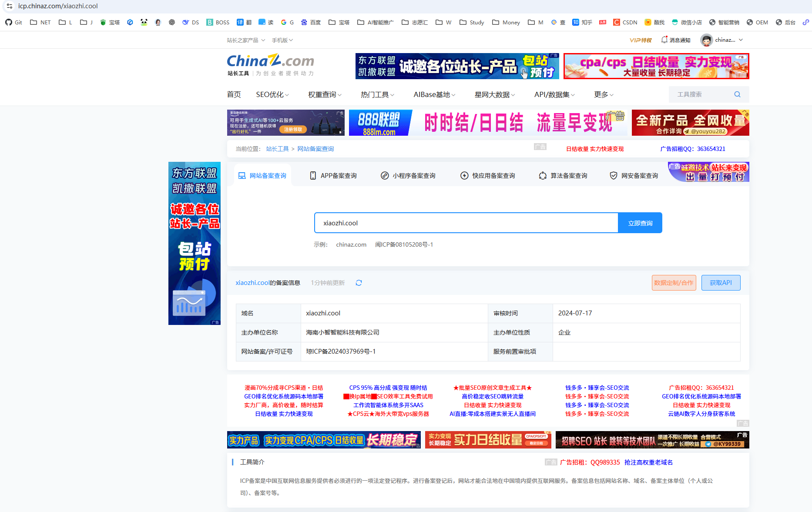812x512 pixels.
Task: Click the blue hexagon bookmark icon
Action: (130, 22)
